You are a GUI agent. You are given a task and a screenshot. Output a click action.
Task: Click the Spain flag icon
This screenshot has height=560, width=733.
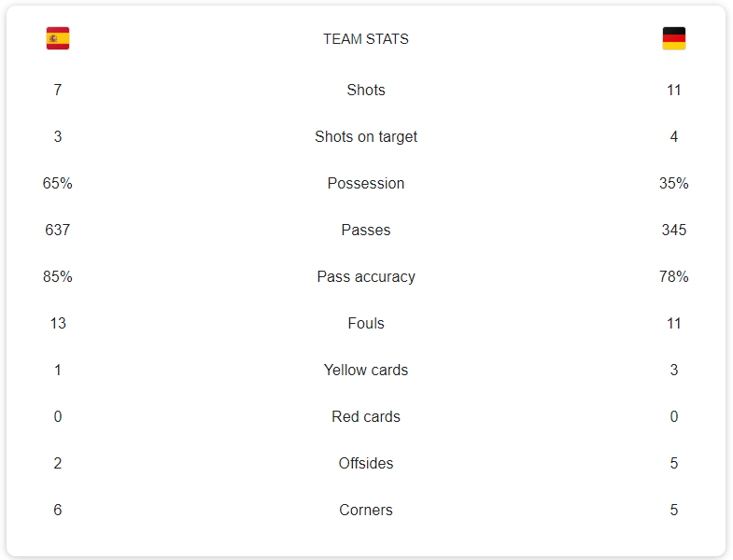tap(58, 38)
